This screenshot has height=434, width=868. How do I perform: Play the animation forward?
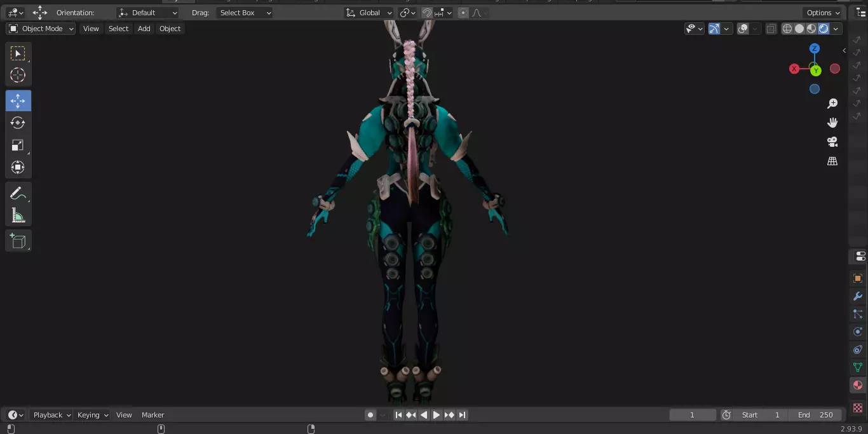coord(437,415)
